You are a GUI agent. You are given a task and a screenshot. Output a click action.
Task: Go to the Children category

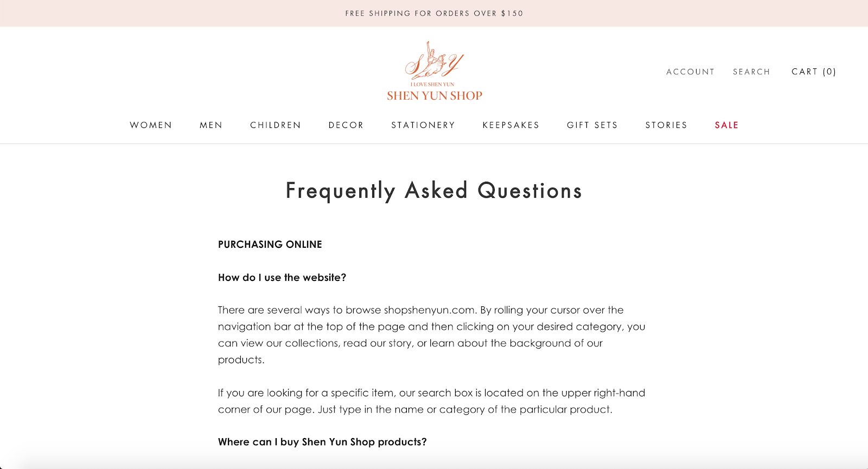(276, 125)
